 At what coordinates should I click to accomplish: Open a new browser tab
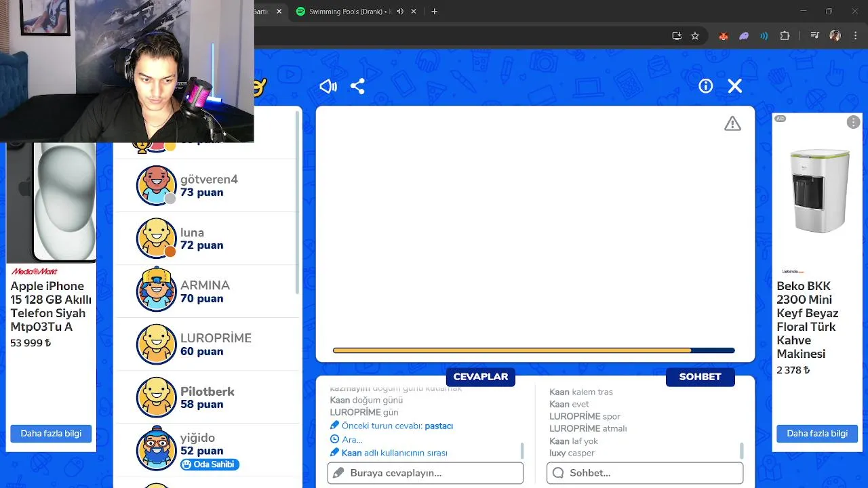tap(435, 12)
